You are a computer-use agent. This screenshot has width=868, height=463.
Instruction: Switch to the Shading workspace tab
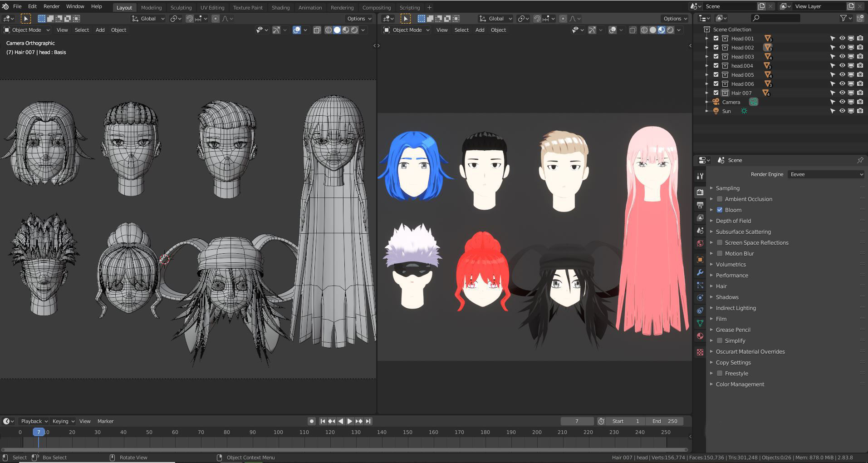280,7
